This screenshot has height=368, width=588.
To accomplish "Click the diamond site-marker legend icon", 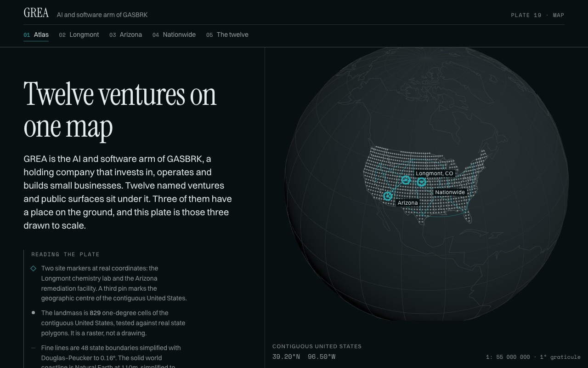I will (33, 268).
